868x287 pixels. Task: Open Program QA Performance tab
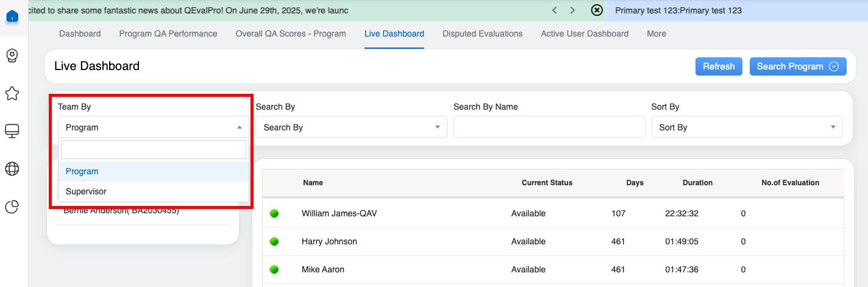[168, 34]
